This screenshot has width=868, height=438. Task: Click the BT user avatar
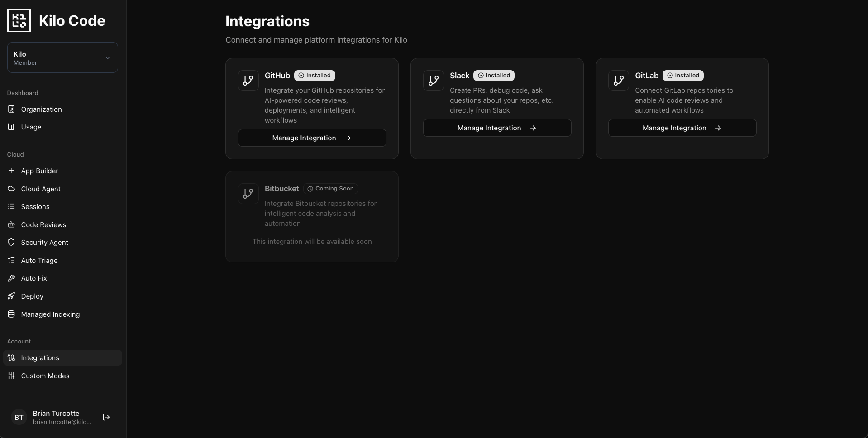point(19,417)
